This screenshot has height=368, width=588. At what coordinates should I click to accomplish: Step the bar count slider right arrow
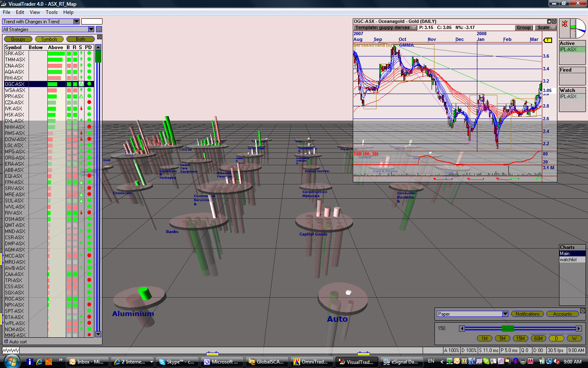pyautogui.click(x=579, y=328)
